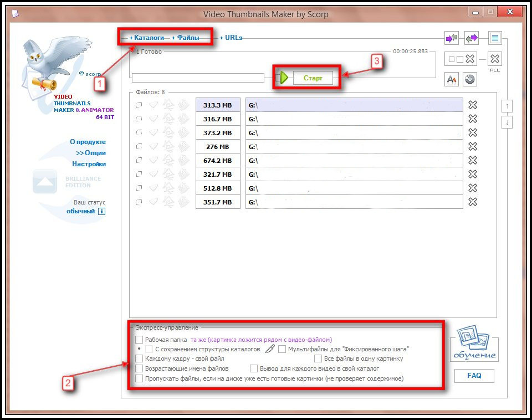Check Вывод для каждого видео в свой каталог
This screenshot has height=420, width=532.
pyautogui.click(x=254, y=368)
